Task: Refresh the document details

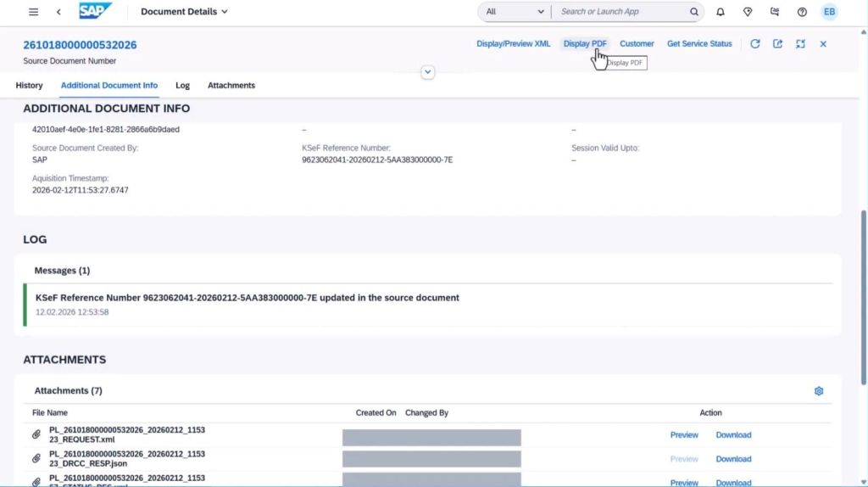Action: point(754,44)
